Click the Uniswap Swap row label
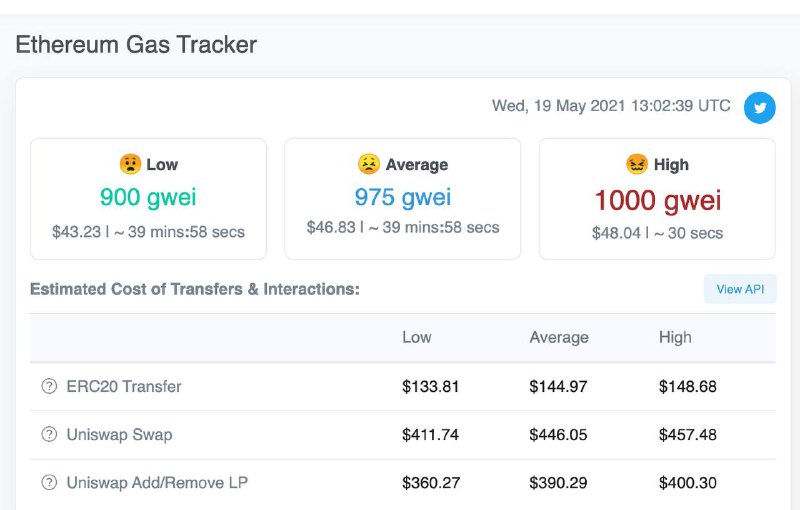800x510 pixels. 119,435
